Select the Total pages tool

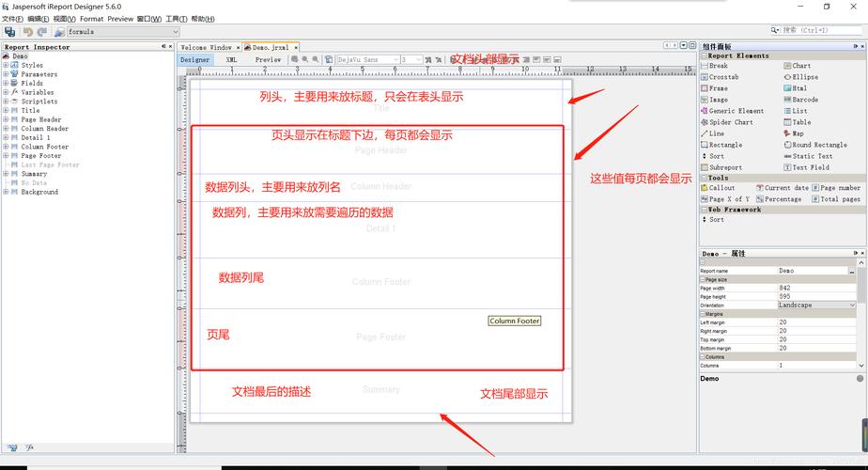point(836,199)
